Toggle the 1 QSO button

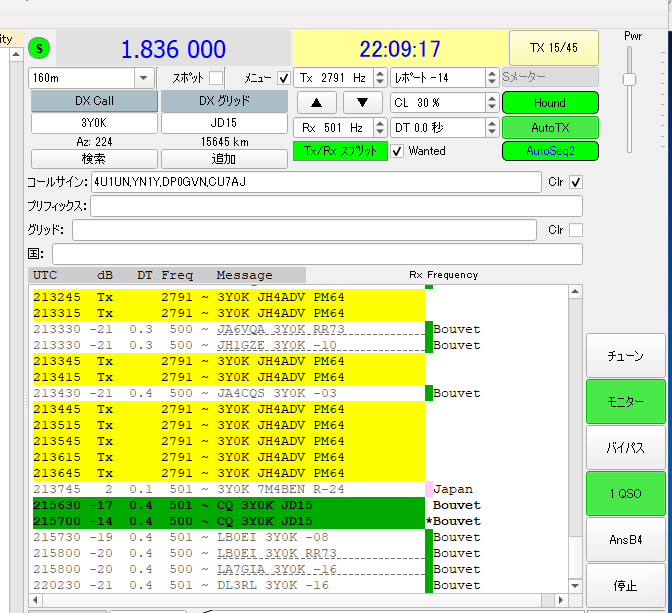pyautogui.click(x=626, y=493)
